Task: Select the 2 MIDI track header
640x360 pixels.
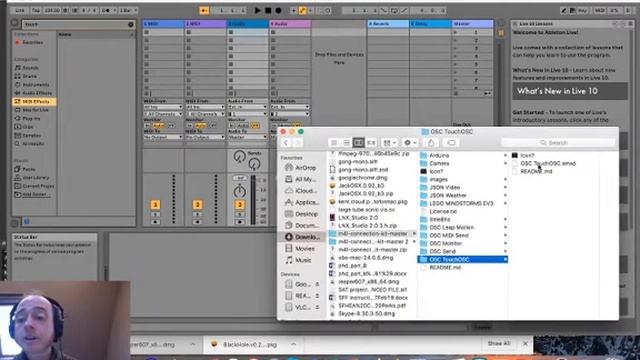Action: coord(206,24)
